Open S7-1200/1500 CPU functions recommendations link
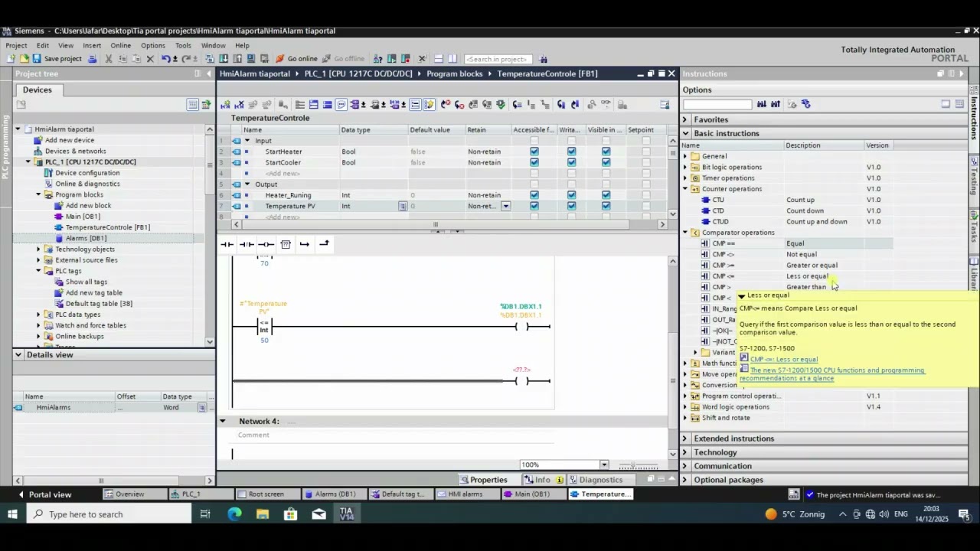This screenshot has height=551, width=980. pyautogui.click(x=832, y=374)
